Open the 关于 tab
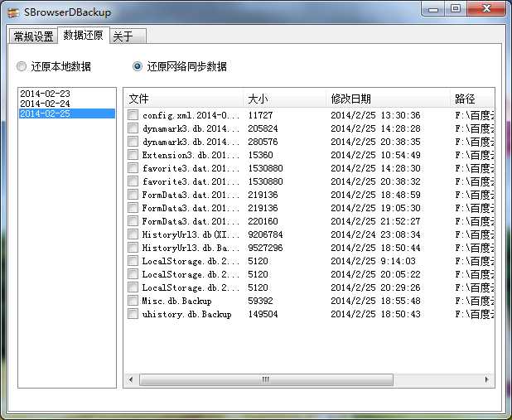Screen dimensions: 512x420 tap(128, 36)
